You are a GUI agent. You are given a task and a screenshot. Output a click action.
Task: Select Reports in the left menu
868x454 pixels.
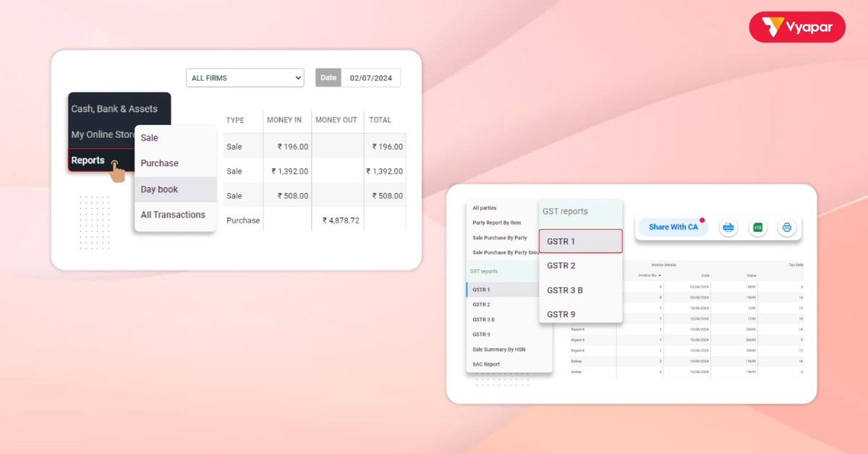pyautogui.click(x=87, y=160)
